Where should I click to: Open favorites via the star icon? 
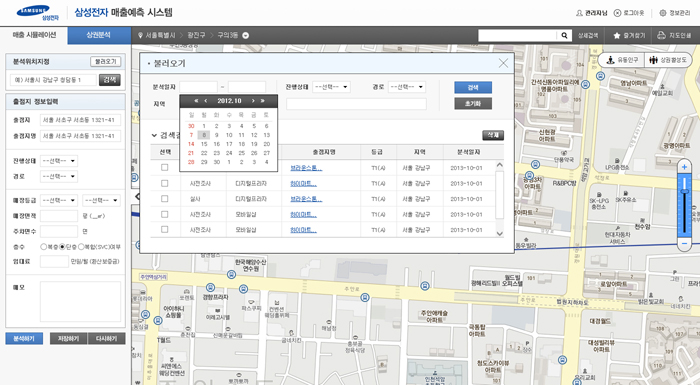click(x=617, y=35)
